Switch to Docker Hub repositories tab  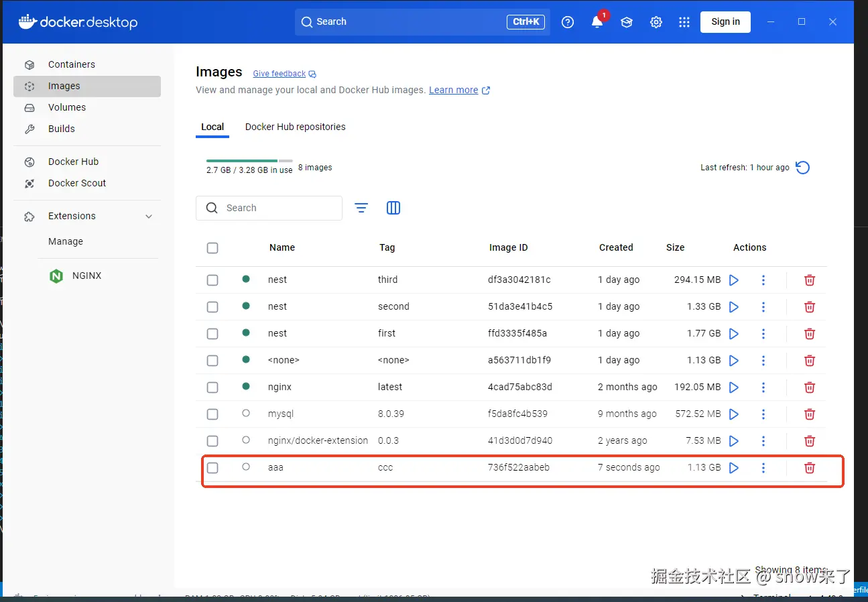(x=296, y=127)
